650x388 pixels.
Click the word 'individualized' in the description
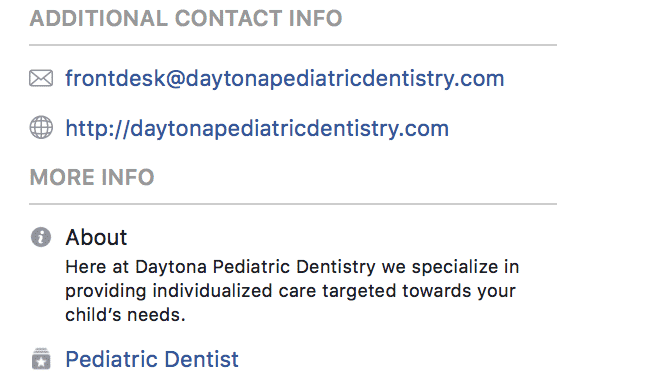pyautogui.click(x=213, y=291)
